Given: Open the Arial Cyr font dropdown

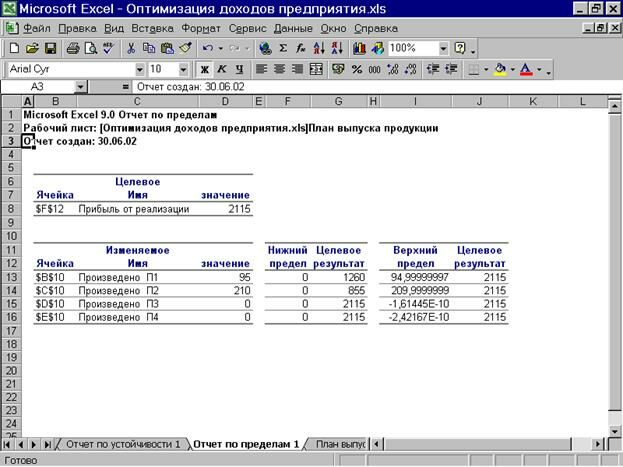Looking at the screenshot, I should 135,70.
